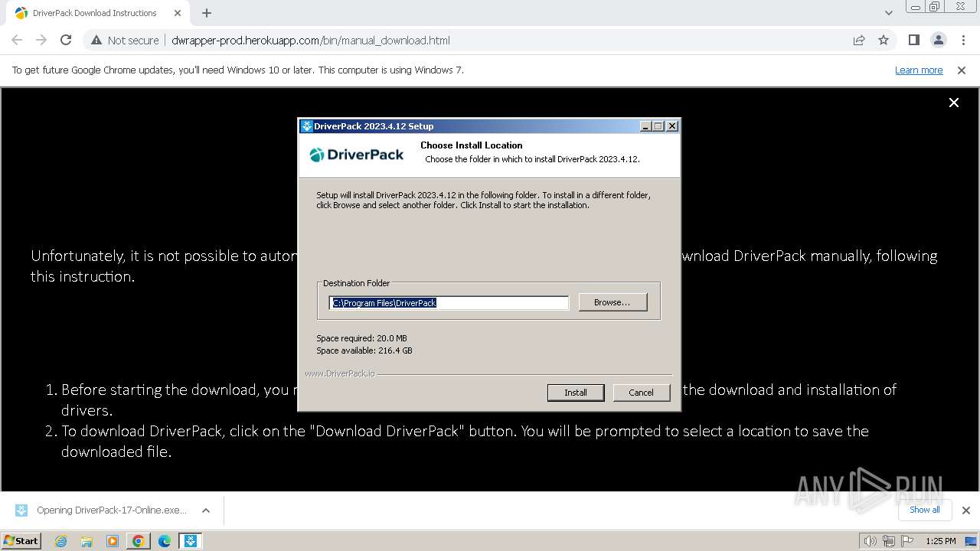Bookmark this tab with the star
The width and height of the screenshot is (980, 551).
[884, 41]
